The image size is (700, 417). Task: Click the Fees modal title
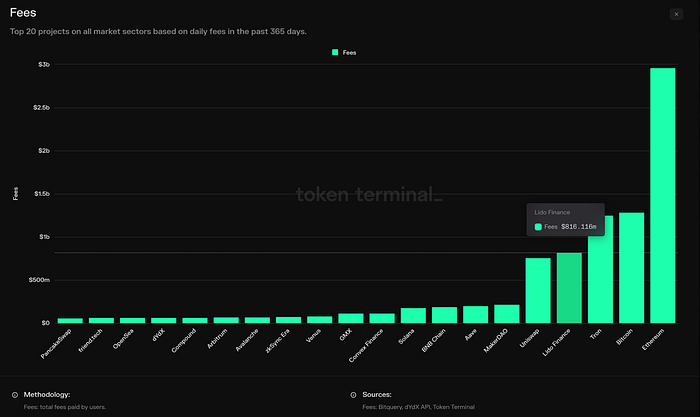(x=23, y=13)
